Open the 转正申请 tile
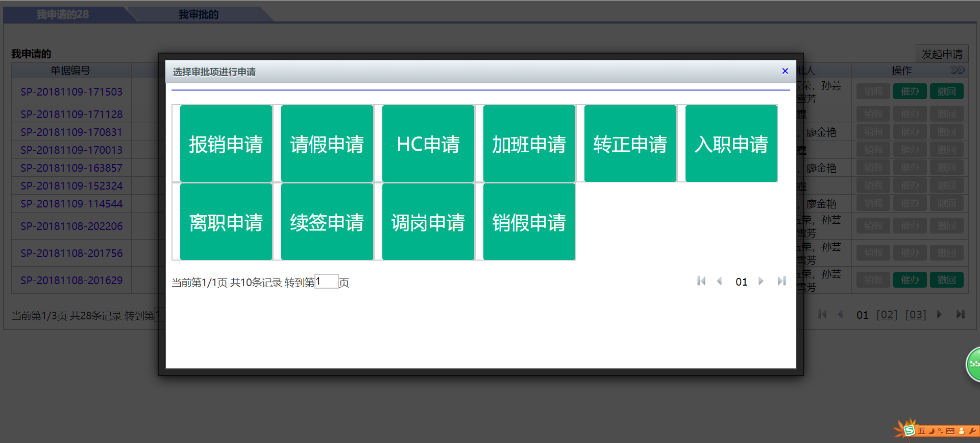 [x=630, y=144]
